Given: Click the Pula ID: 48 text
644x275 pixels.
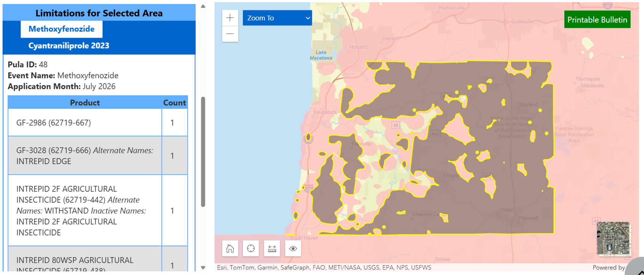Looking at the screenshot, I should click(27, 65).
